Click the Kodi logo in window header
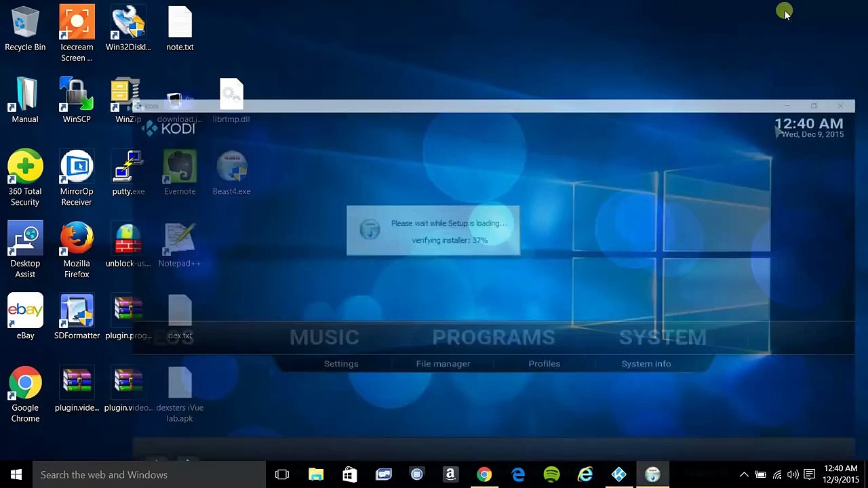This screenshot has height=488, width=868. tap(168, 128)
